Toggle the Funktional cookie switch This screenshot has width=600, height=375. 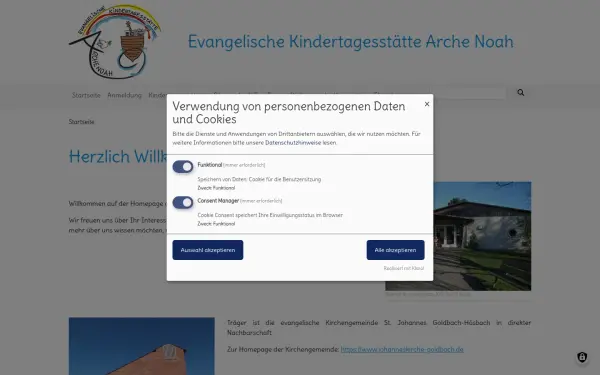(x=183, y=167)
